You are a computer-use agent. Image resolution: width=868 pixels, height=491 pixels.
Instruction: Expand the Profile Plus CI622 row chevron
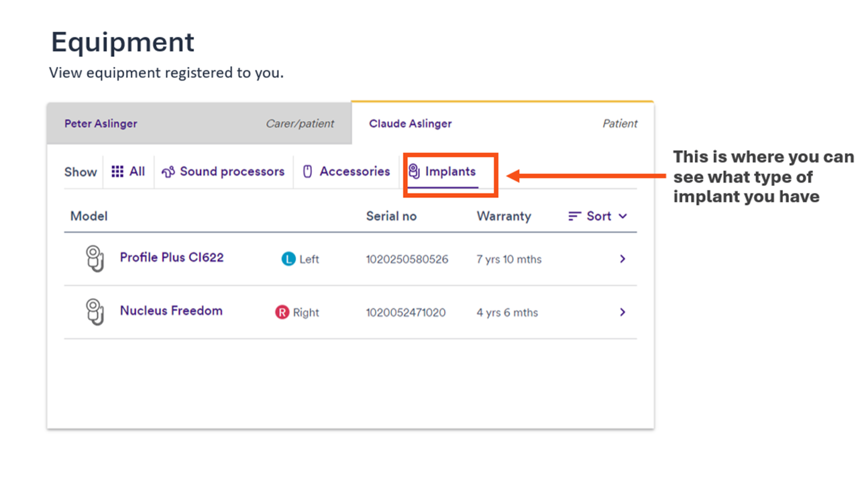(x=623, y=259)
